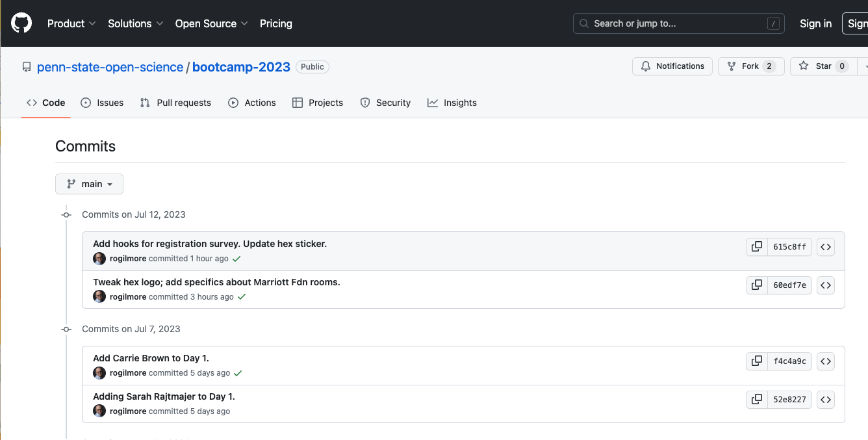Expand the main branch selector
868x440 pixels.
pos(89,184)
